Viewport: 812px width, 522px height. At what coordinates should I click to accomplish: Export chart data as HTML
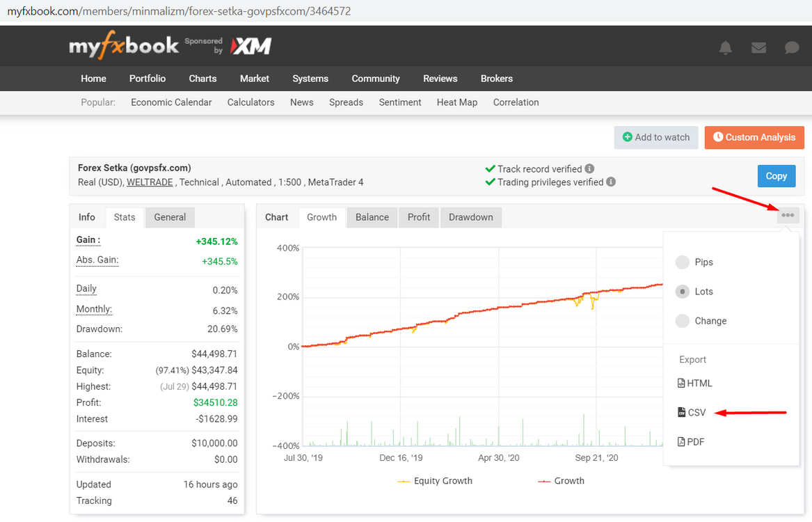pos(695,383)
